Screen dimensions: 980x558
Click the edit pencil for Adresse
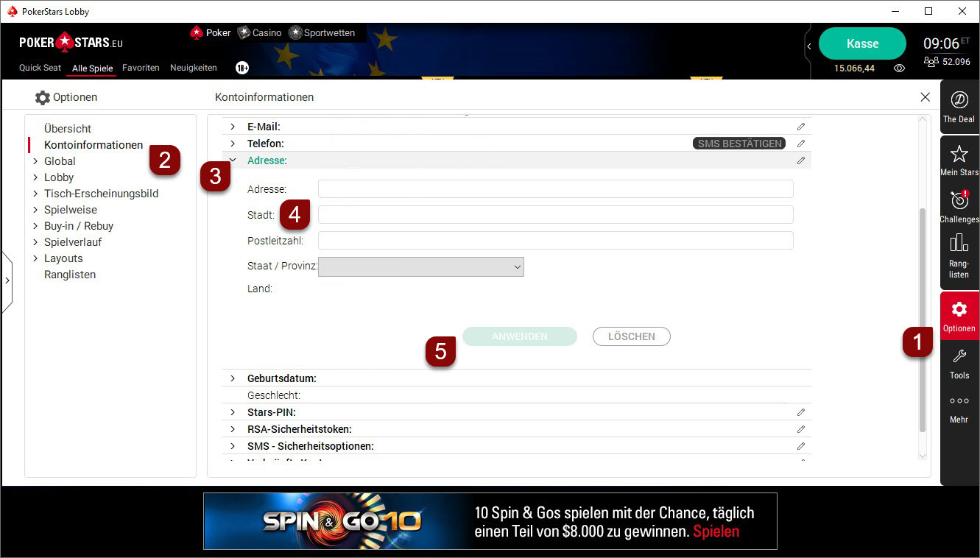[x=801, y=160]
